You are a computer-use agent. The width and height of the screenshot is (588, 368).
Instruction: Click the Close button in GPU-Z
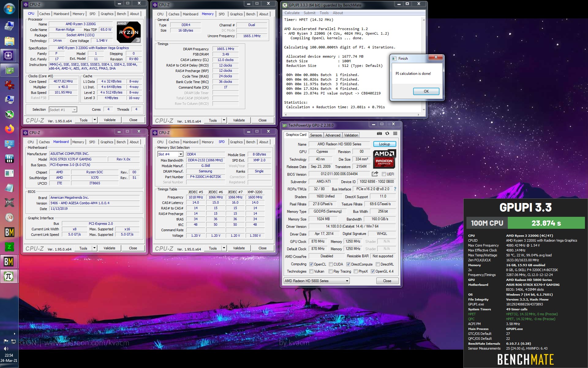click(x=387, y=281)
